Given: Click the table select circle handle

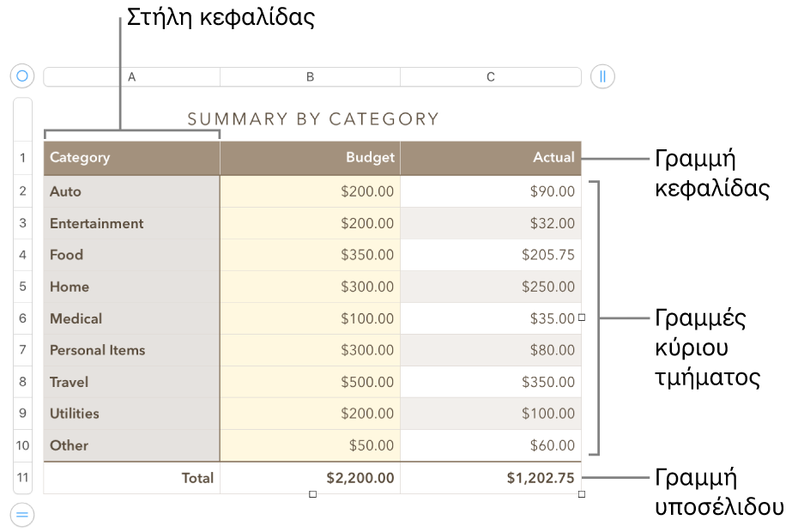Looking at the screenshot, I should [x=22, y=76].
